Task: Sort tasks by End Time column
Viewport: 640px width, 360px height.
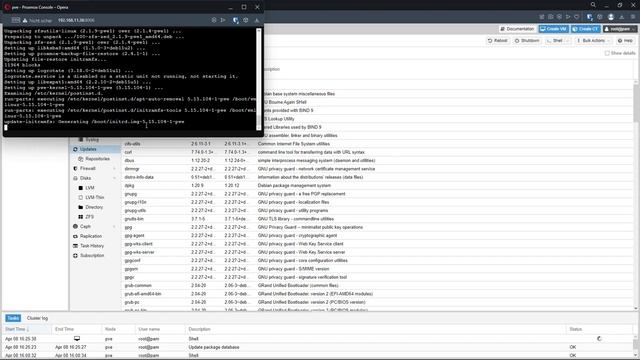Action: (77, 329)
